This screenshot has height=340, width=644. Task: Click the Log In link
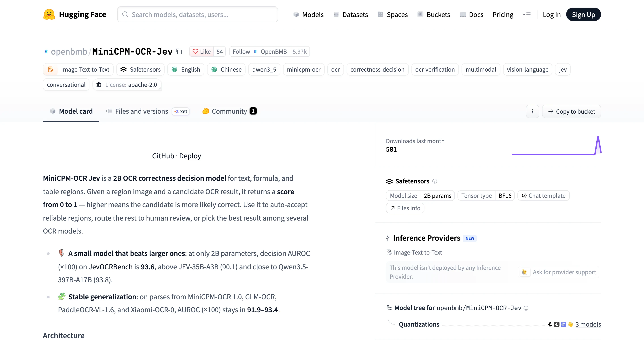click(552, 15)
